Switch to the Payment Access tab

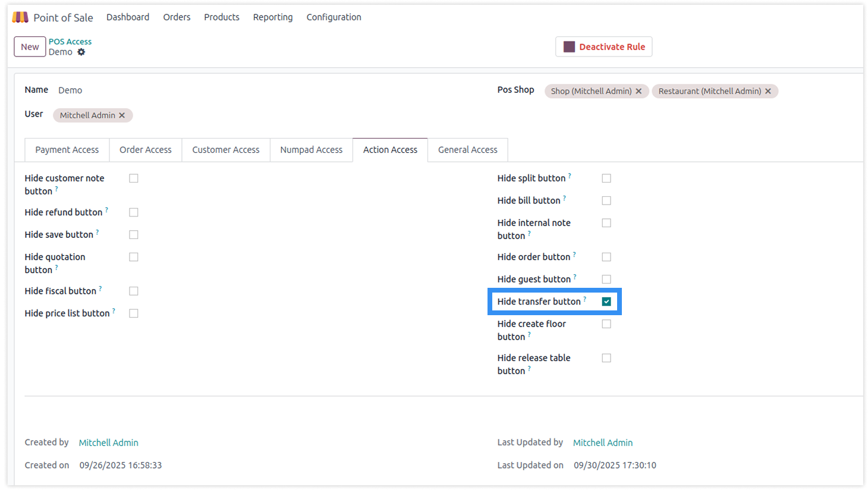click(67, 150)
